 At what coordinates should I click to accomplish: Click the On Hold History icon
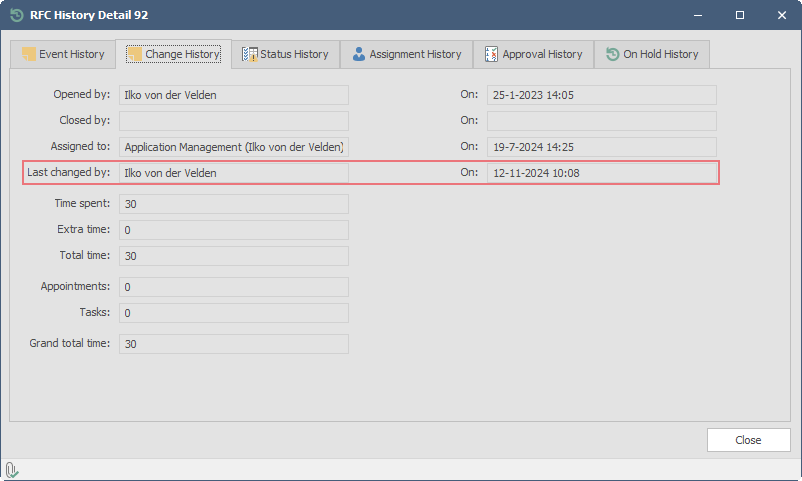pyautogui.click(x=612, y=54)
